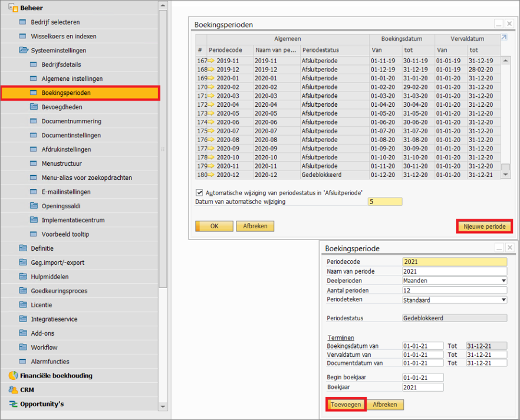520x420 pixels.
Task: Click the Hulpmiddelen folder icon
Action: [23, 276]
